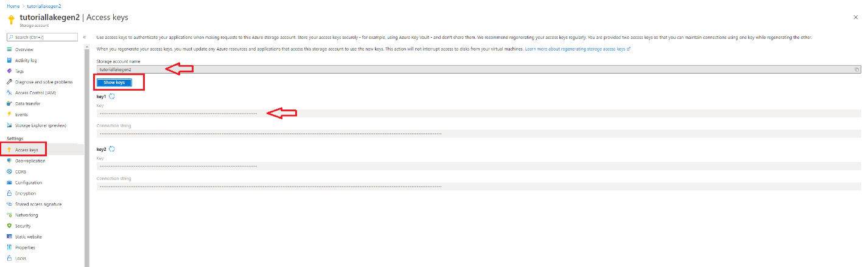Viewport: 868px width, 267px height.
Task: Click the Networking icon
Action: (9, 215)
